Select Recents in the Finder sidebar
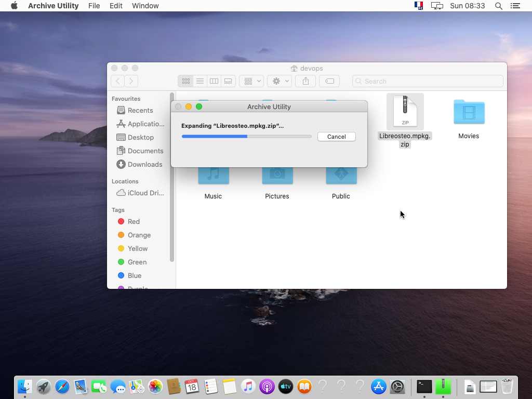 (x=139, y=110)
